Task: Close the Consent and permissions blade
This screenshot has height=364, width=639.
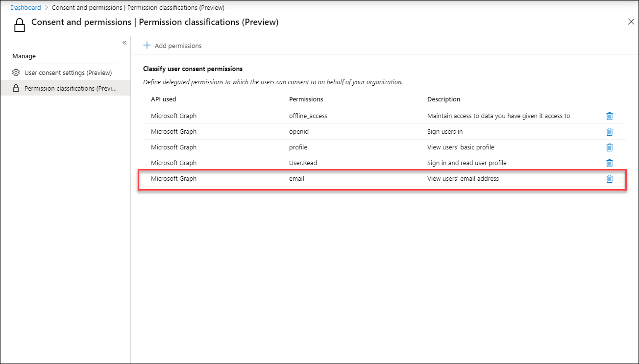Action: click(x=631, y=22)
